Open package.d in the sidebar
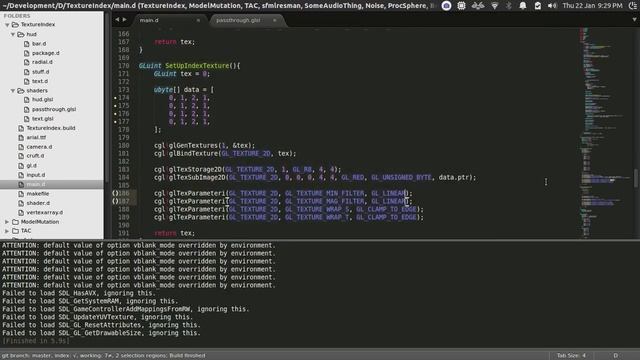 [46, 53]
